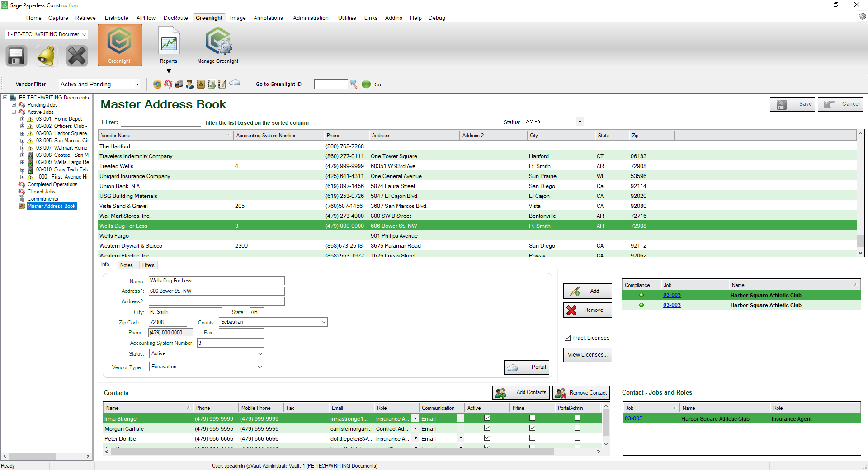The width and height of the screenshot is (868, 470).
Task: Open the APFlow menu
Action: pyautogui.click(x=146, y=18)
